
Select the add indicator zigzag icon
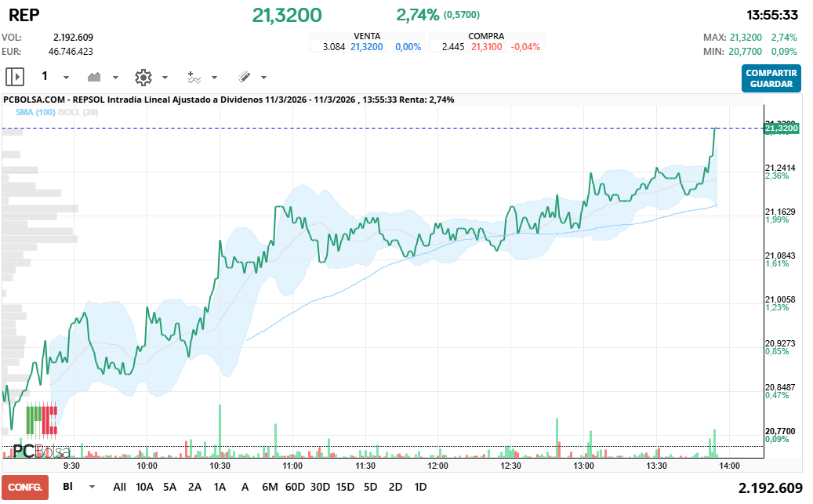pyautogui.click(x=194, y=76)
